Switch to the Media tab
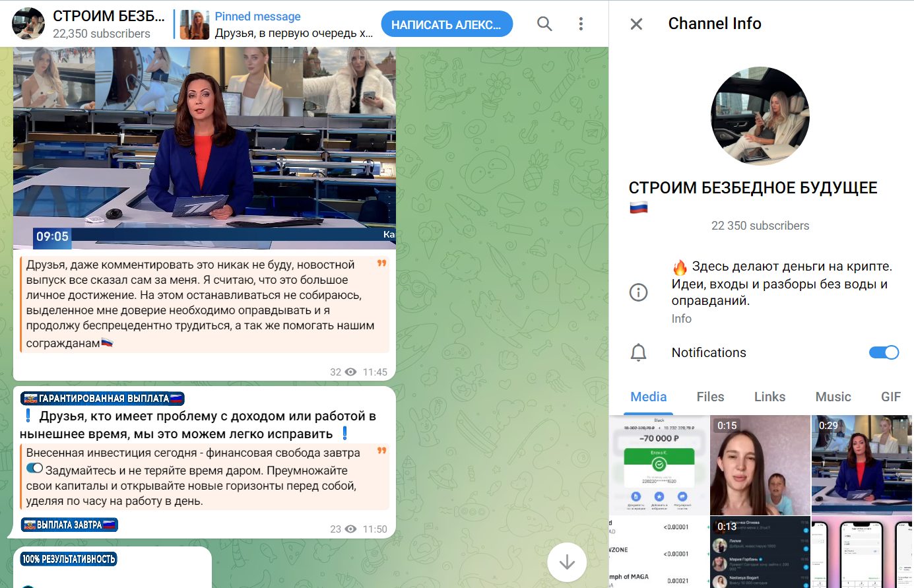Viewport: 914px width, 588px height. [x=648, y=397]
